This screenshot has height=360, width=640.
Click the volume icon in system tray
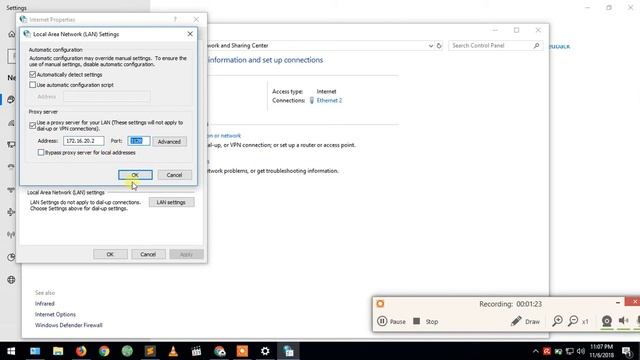click(x=580, y=351)
